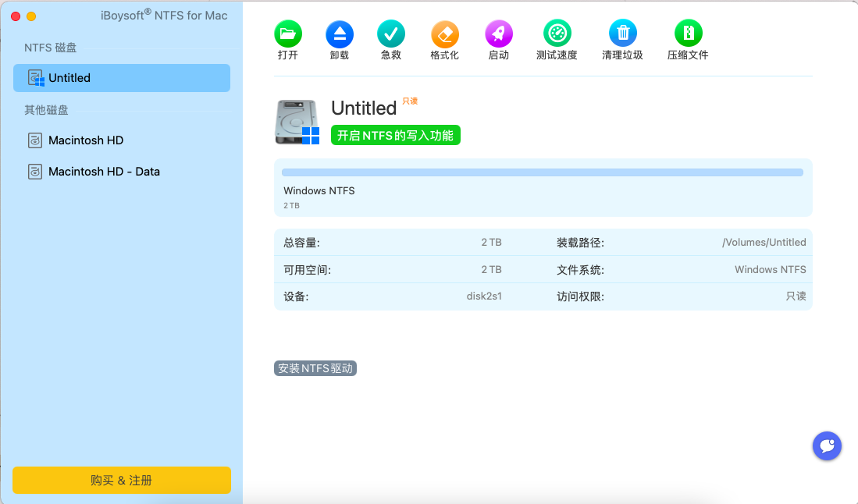Click the 卸载 (Unmount) icon
This screenshot has height=504, width=858.
click(x=340, y=32)
